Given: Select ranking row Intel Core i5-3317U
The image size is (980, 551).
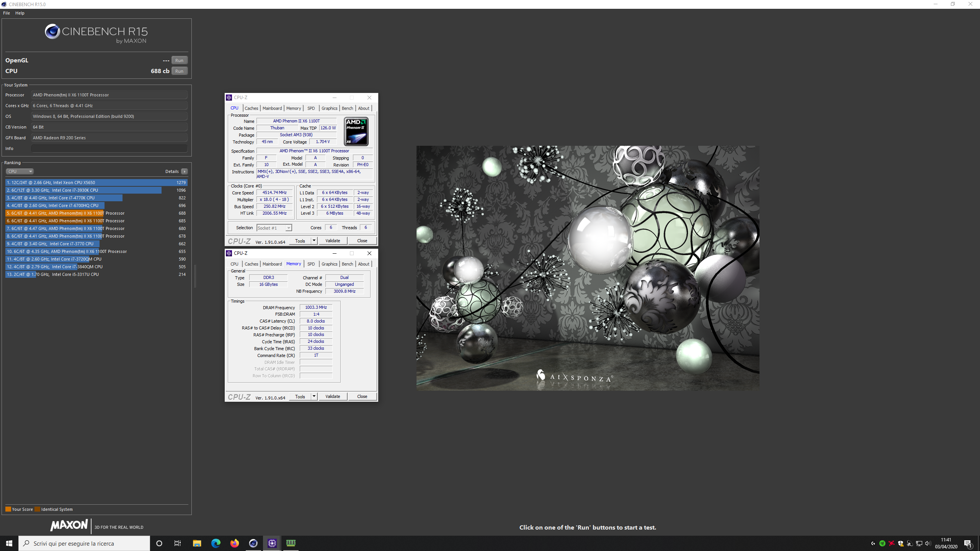Looking at the screenshot, I should tap(96, 274).
